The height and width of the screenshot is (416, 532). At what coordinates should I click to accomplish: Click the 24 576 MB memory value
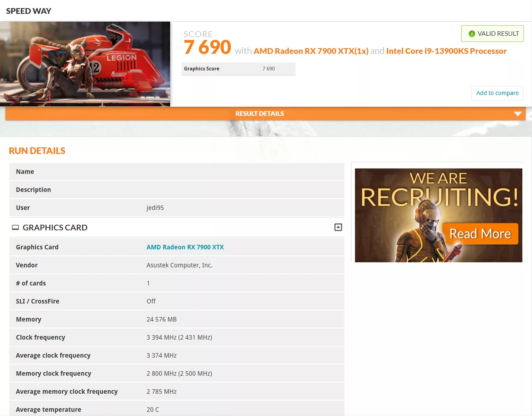pos(161,319)
